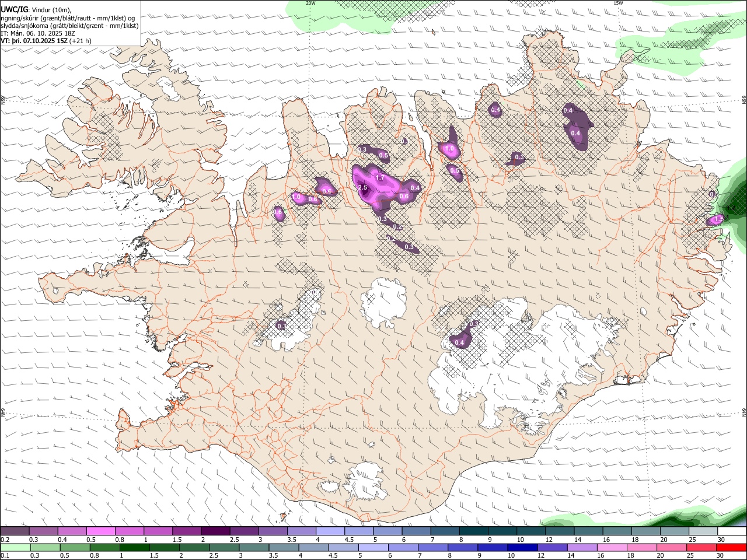The height and width of the screenshot is (560, 747).
Task: Click the rose pink 20–25 swatch, bottom legend row
Action: click(x=672, y=547)
